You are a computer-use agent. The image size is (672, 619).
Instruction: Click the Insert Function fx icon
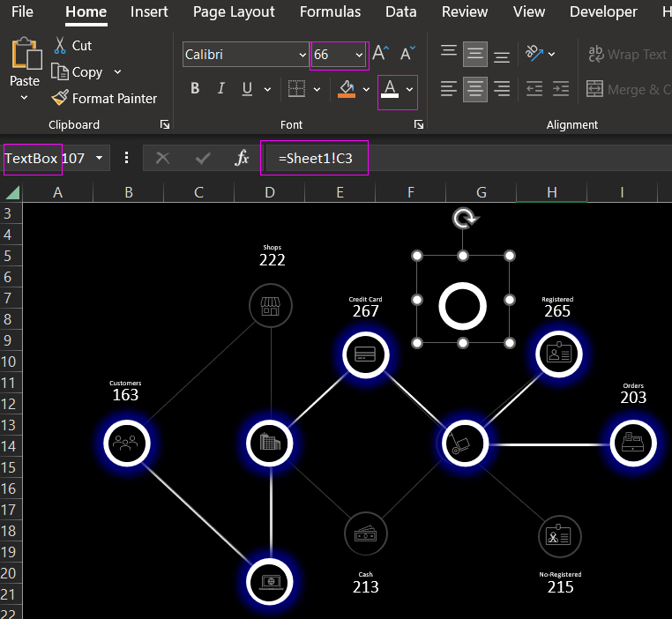click(242, 159)
